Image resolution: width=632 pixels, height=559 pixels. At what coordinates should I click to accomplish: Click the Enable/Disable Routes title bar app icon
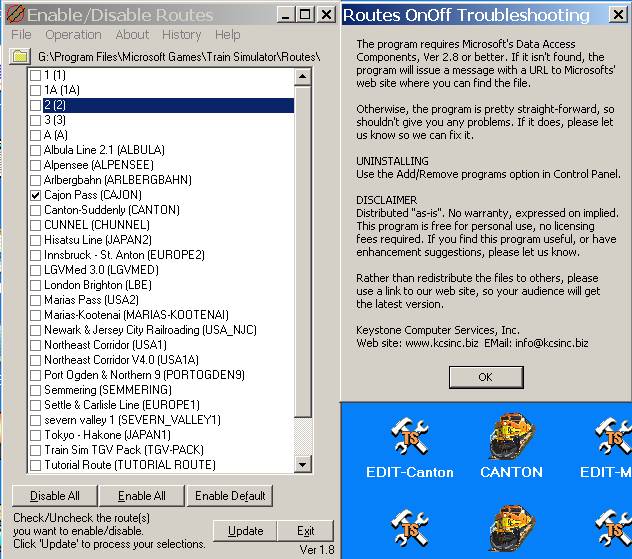(x=15, y=14)
